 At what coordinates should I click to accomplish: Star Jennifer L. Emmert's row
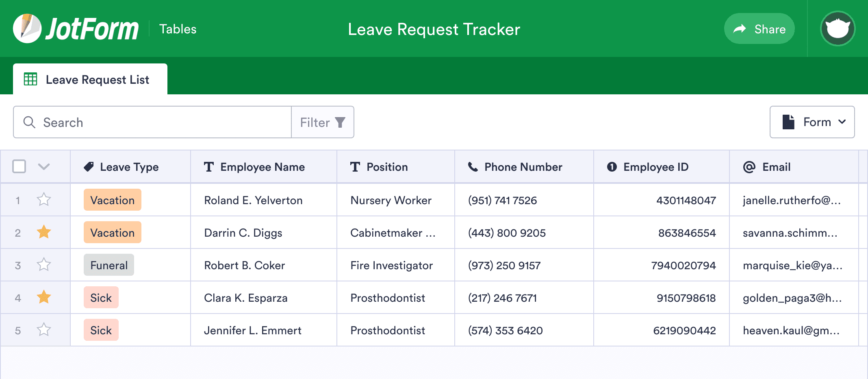click(x=44, y=330)
